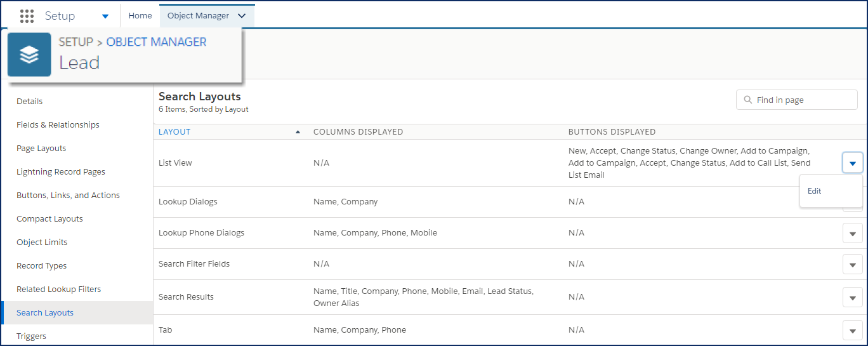Open the Setup dropdown arrow
The height and width of the screenshot is (346, 868).
(105, 17)
